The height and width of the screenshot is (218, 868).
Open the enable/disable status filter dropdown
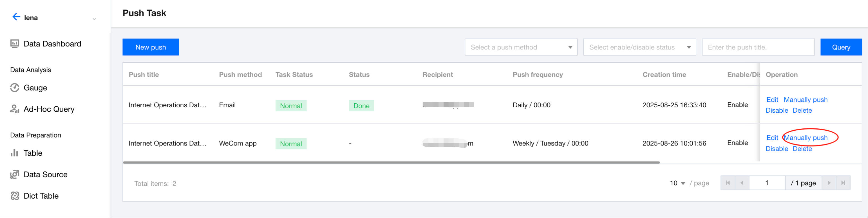click(639, 47)
